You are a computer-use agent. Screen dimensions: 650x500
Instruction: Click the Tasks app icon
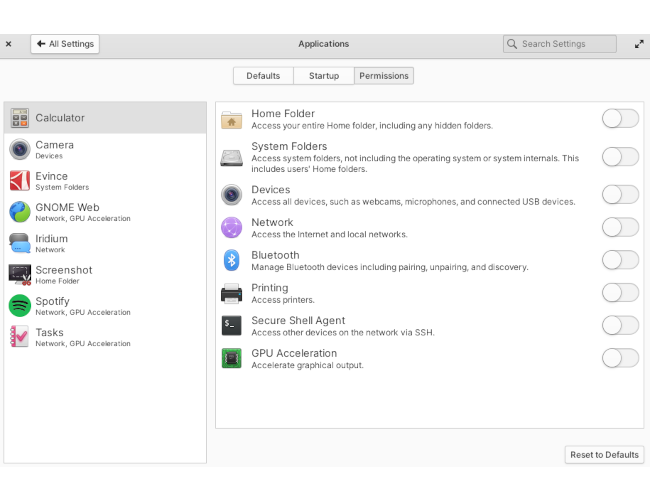[x=19, y=337]
